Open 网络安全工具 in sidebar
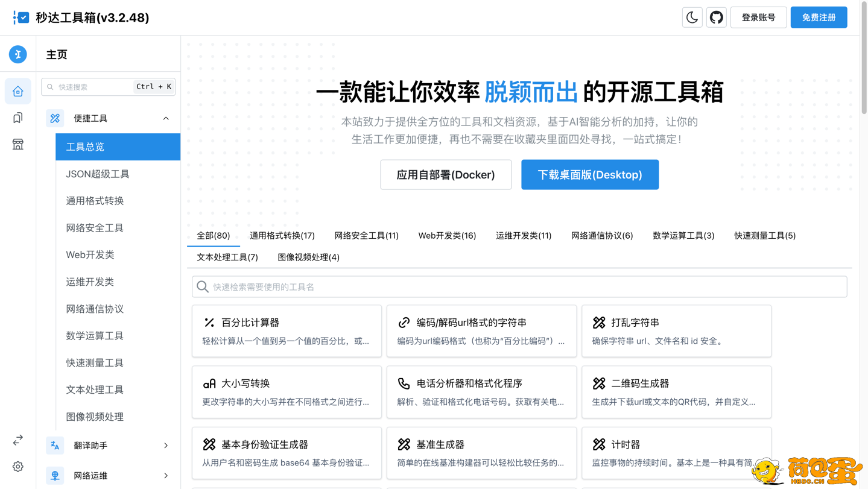 (x=118, y=228)
